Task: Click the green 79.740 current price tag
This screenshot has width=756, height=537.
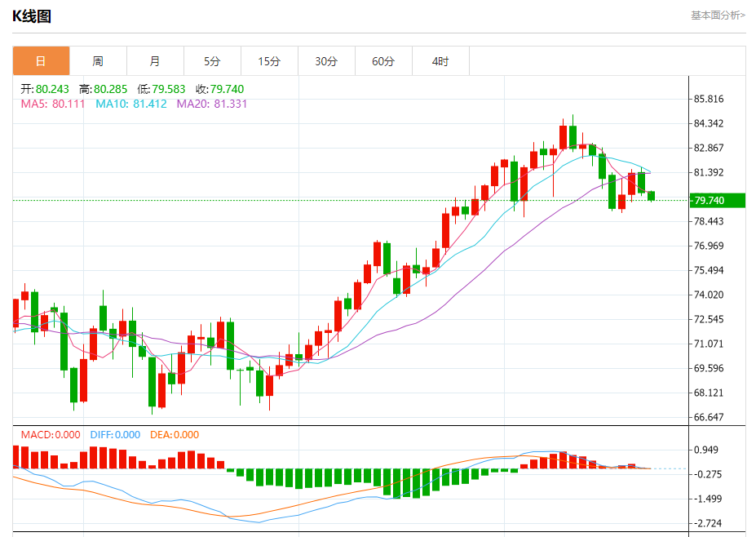Action: pyautogui.click(x=718, y=200)
